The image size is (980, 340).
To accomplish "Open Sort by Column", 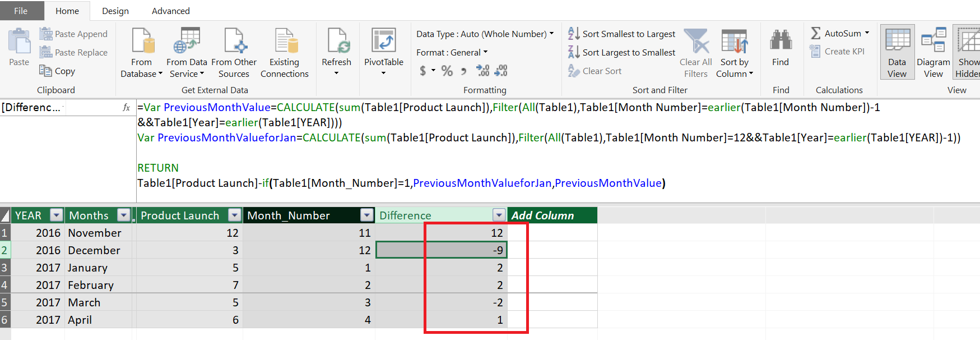I will [x=735, y=54].
